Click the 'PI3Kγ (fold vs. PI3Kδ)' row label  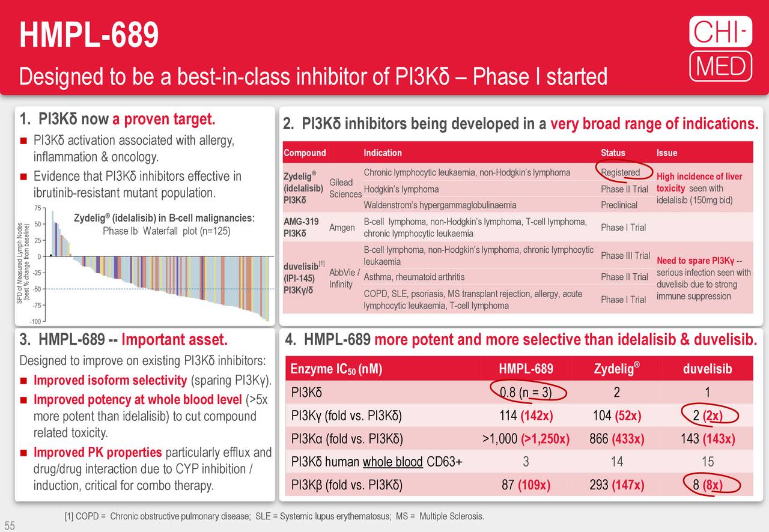(x=347, y=416)
